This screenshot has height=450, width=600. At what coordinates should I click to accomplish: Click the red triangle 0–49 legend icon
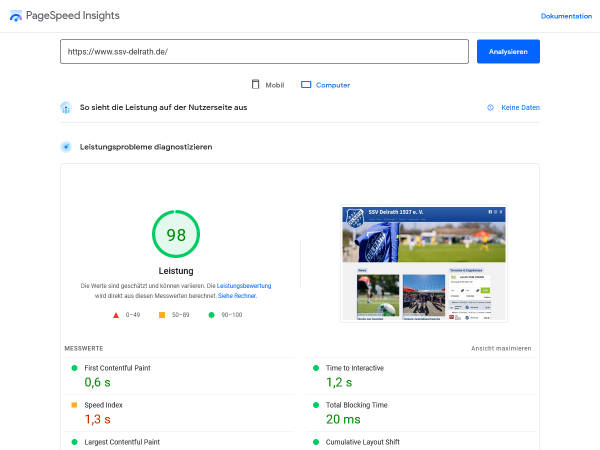click(x=116, y=315)
